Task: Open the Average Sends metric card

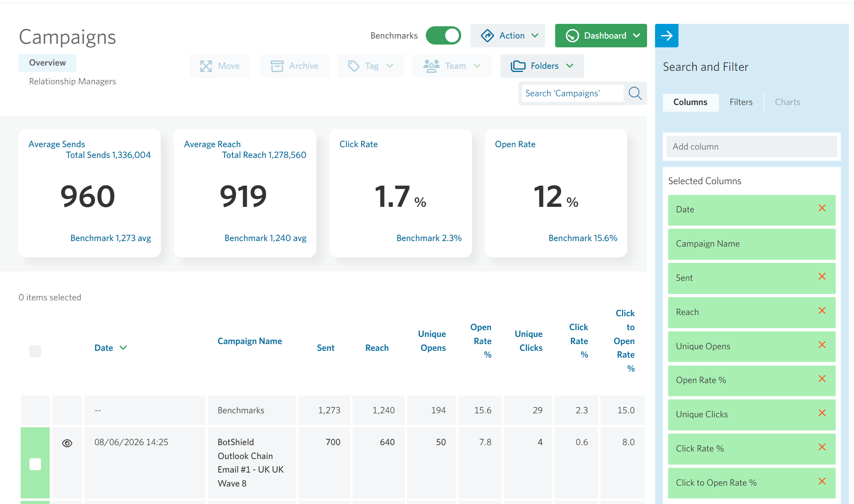Action: pos(90,193)
